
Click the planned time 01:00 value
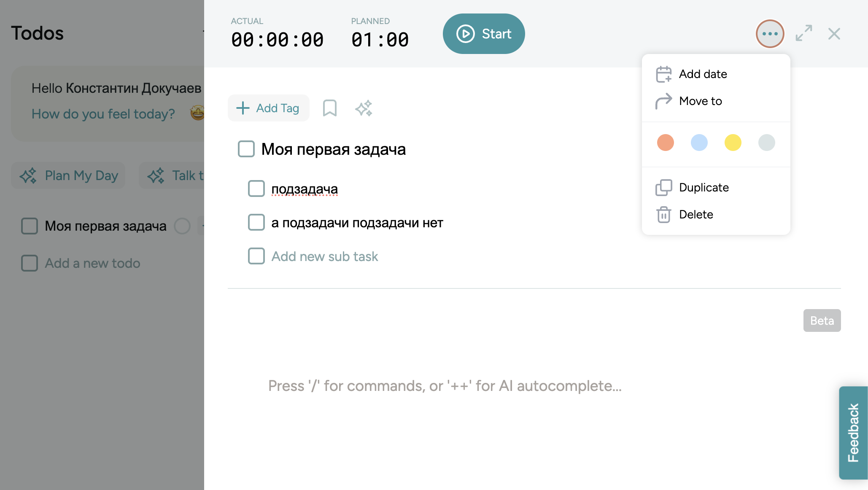click(x=380, y=40)
